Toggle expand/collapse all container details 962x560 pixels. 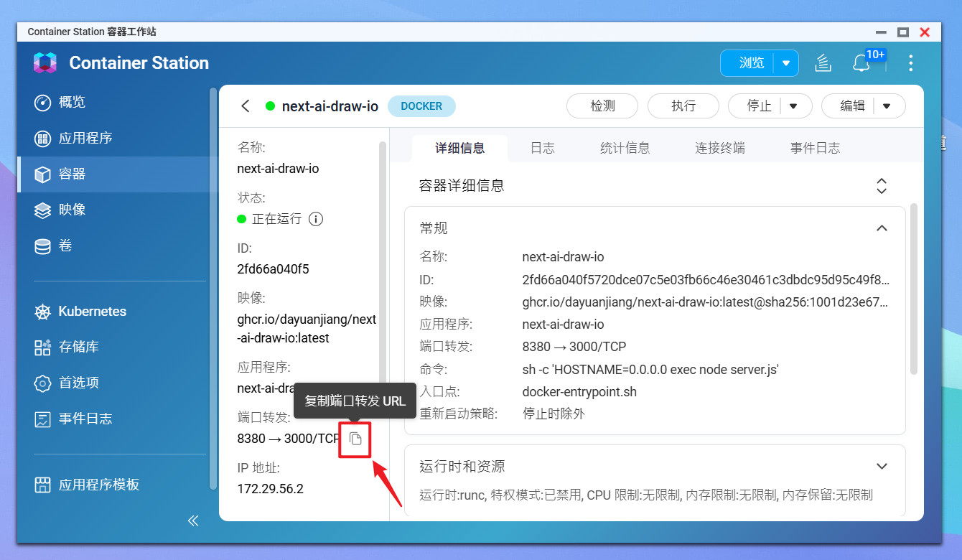tap(882, 186)
